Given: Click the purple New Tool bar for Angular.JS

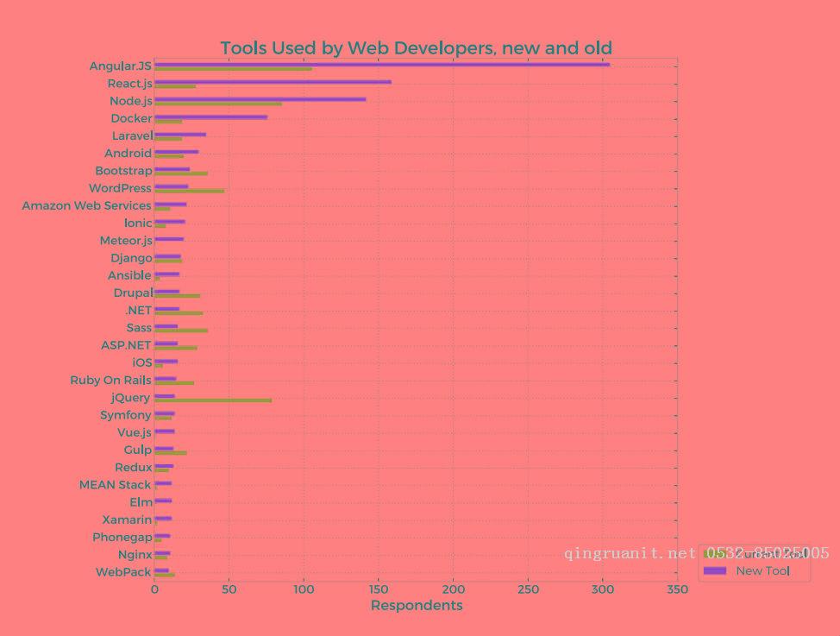Looking at the screenshot, I should point(382,65).
